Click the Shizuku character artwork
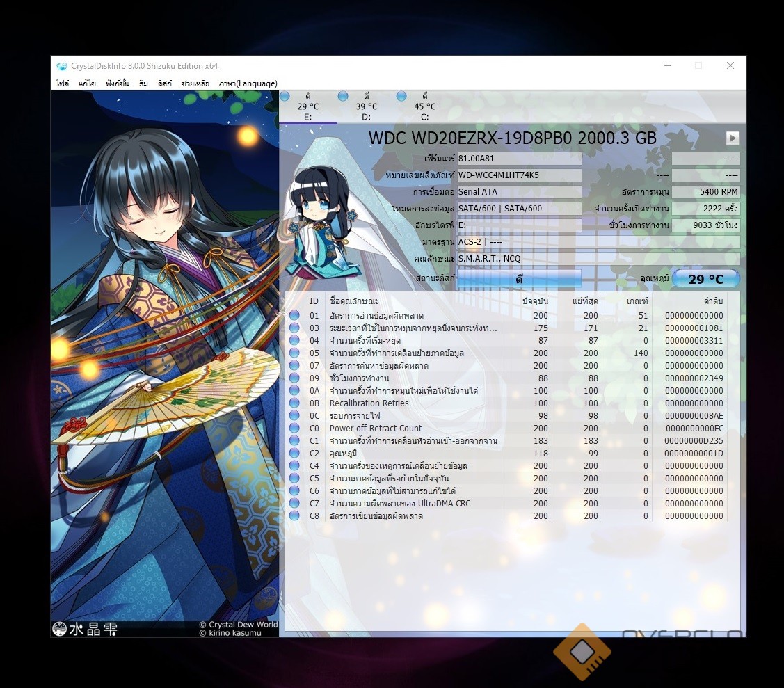The width and height of the screenshot is (784, 688). tap(164, 364)
